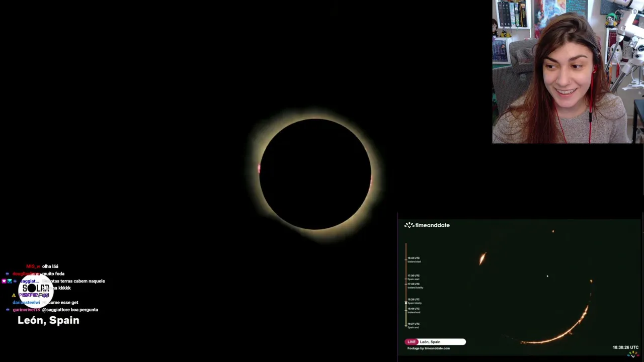Click the detached orange prominence flare in inset

coord(482,258)
